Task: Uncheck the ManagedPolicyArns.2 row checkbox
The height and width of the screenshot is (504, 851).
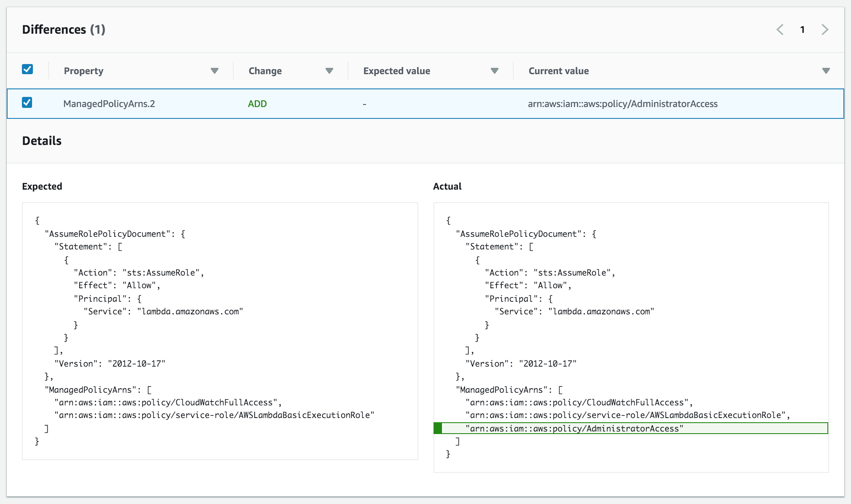Action: point(27,102)
